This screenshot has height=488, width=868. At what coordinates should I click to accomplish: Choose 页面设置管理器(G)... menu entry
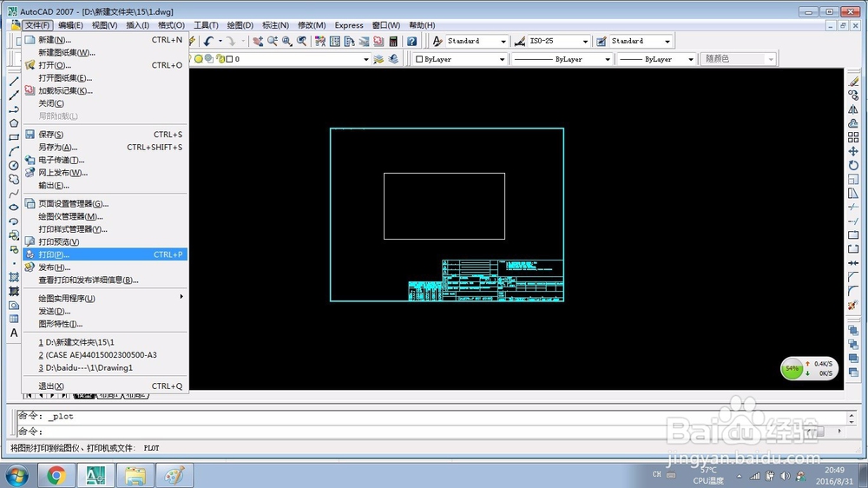105,203
